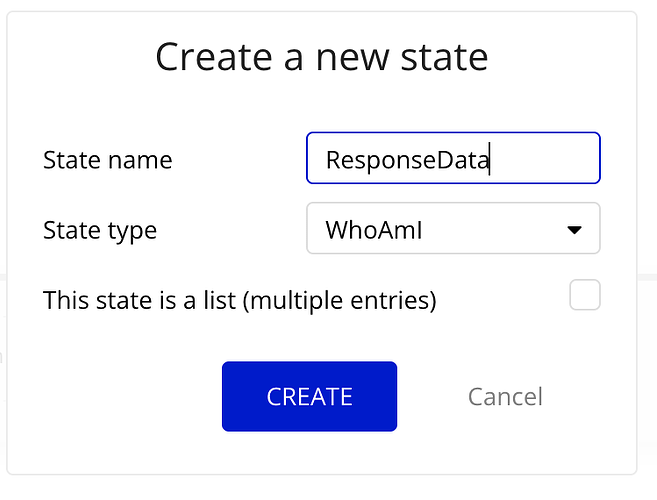This screenshot has height=500, width=657.
Task: Click the empty left part of the State name box
Action: [317, 160]
